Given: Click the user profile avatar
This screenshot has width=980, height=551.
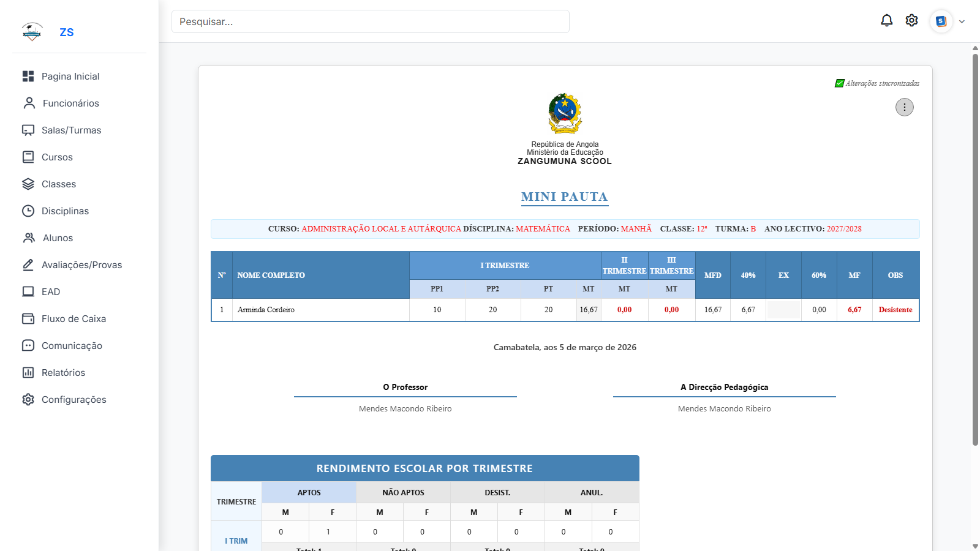Looking at the screenshot, I should [x=941, y=21].
